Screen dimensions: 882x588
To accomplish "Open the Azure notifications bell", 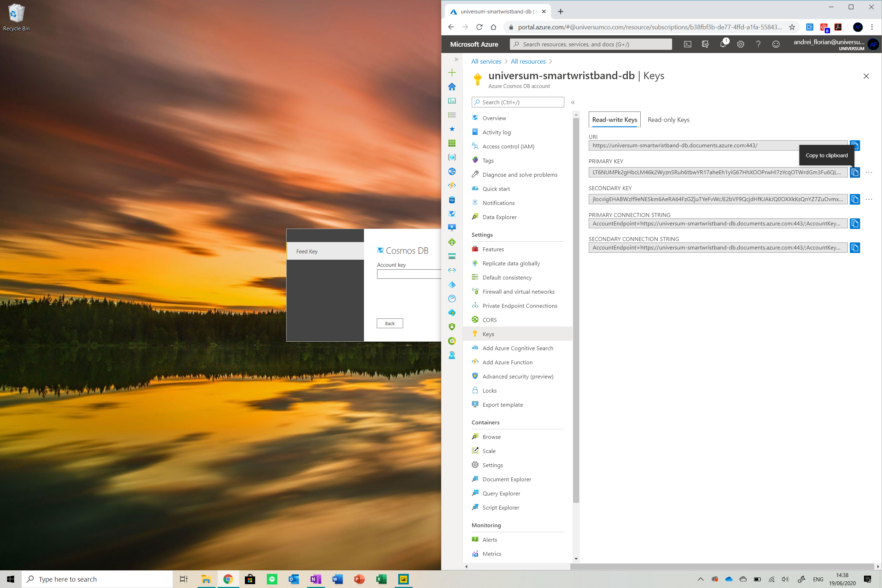I will point(723,44).
